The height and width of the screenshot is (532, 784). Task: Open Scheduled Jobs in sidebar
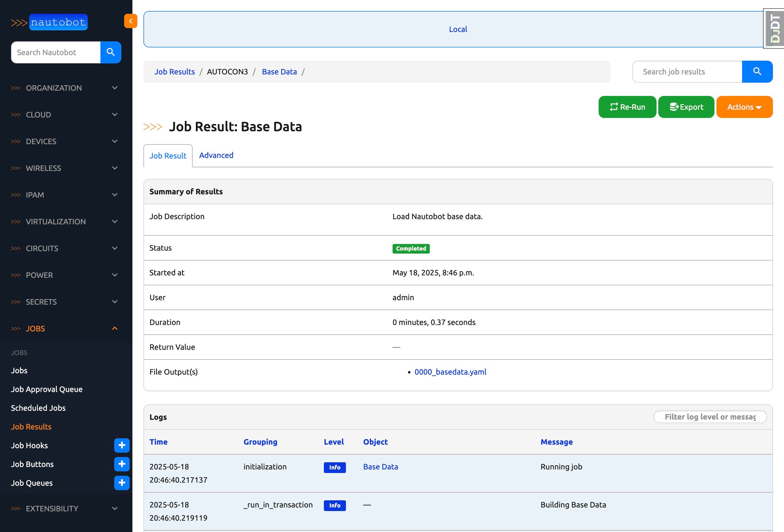point(38,408)
